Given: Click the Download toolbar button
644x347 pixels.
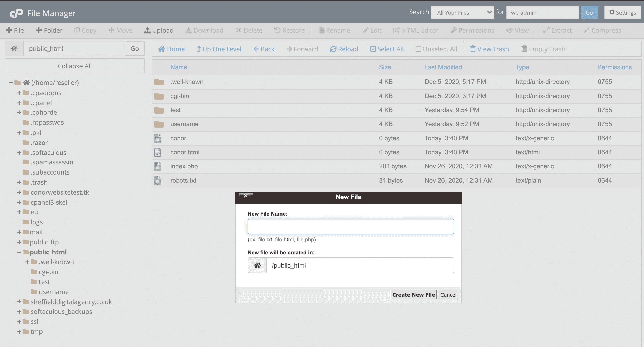Looking at the screenshot, I should (x=205, y=30).
